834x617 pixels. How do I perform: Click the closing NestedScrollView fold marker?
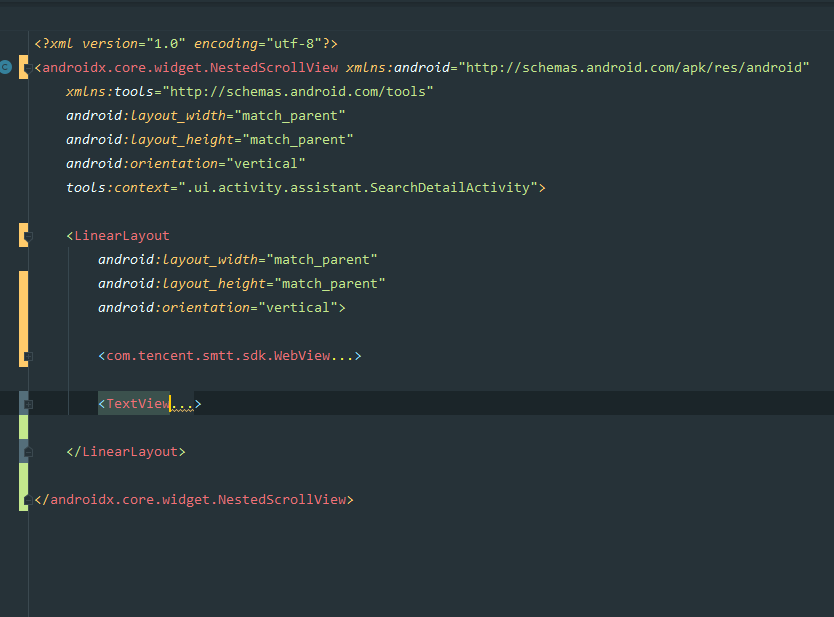click(29, 500)
